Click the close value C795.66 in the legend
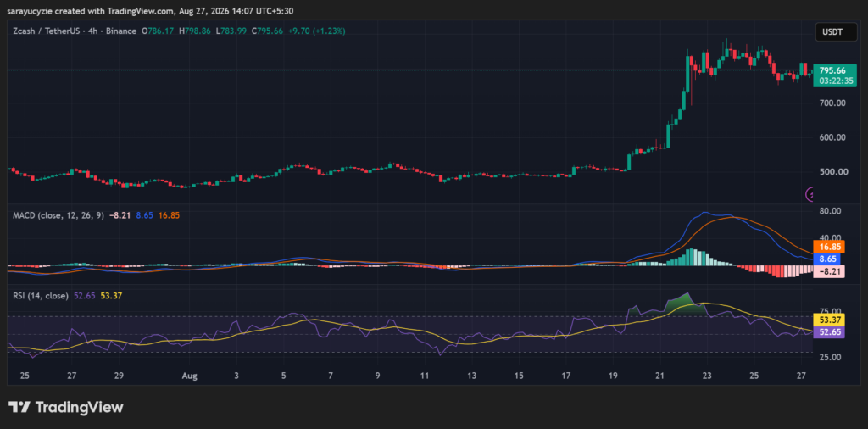This screenshot has width=868, height=429. click(x=267, y=31)
